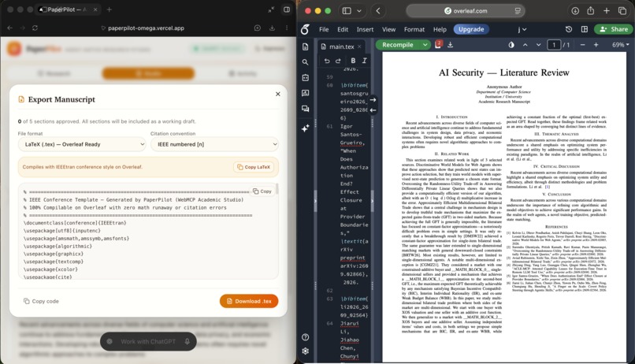Open Overleaf project history icon
The image size is (635, 364).
click(569, 29)
